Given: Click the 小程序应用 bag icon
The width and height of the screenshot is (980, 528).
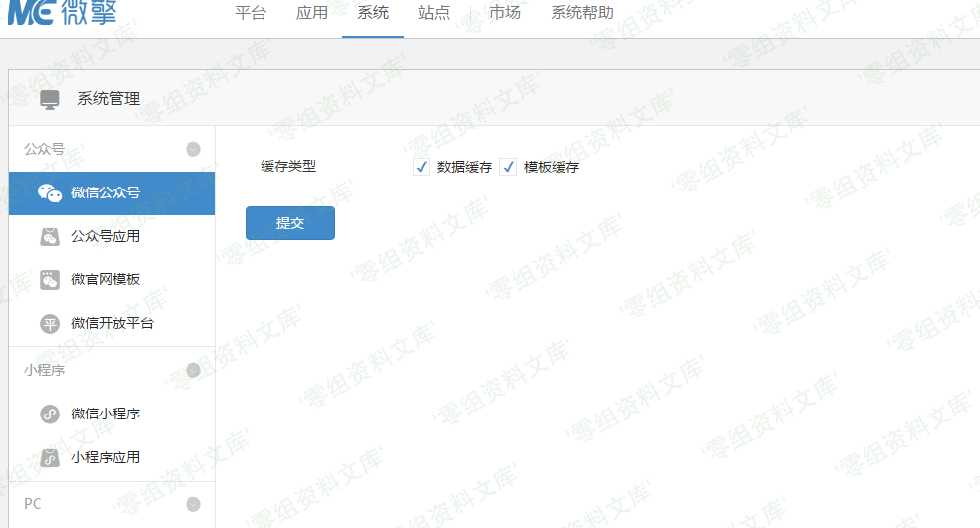Looking at the screenshot, I should click(x=50, y=458).
